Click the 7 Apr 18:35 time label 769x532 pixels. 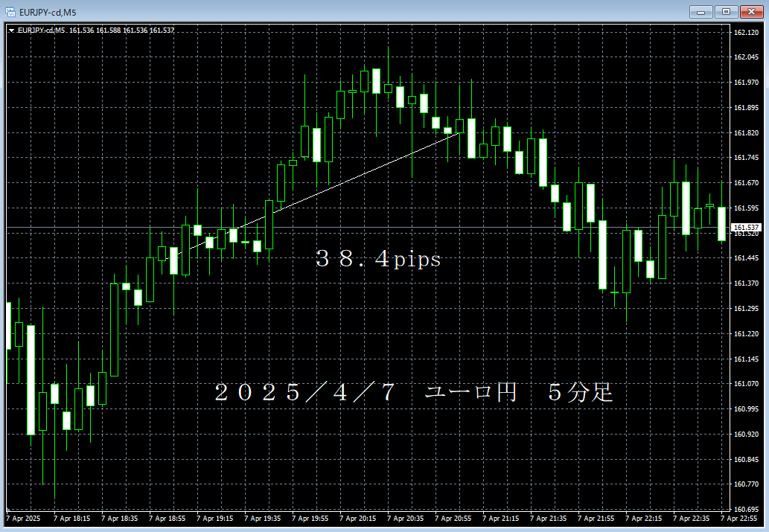pos(119,519)
